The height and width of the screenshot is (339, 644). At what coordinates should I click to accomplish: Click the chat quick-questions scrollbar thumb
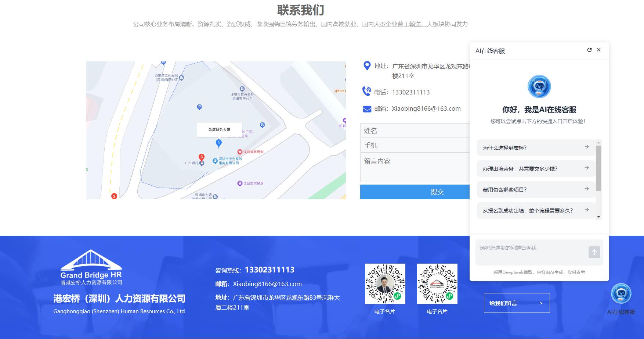(x=598, y=168)
